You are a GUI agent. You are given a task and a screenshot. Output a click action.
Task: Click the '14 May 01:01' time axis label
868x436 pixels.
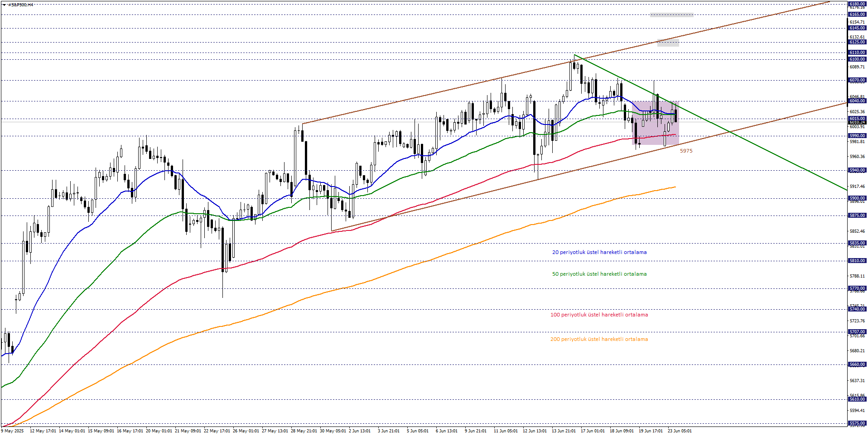click(x=72, y=431)
